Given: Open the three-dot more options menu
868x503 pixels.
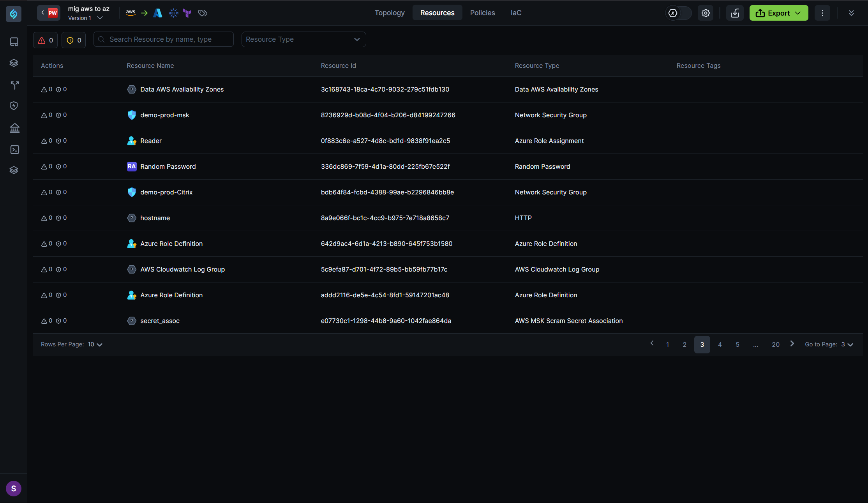Looking at the screenshot, I should pos(822,13).
